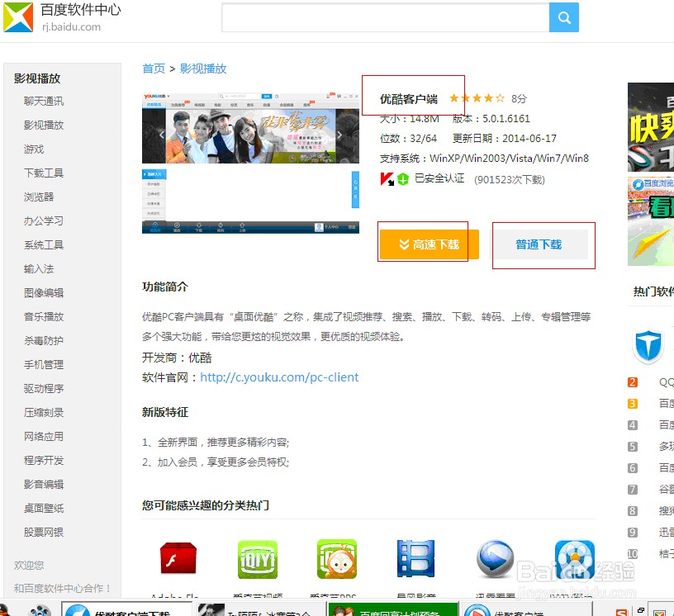Open the Baidu player paw icon
Screen dimensions: 674x616
(575, 559)
